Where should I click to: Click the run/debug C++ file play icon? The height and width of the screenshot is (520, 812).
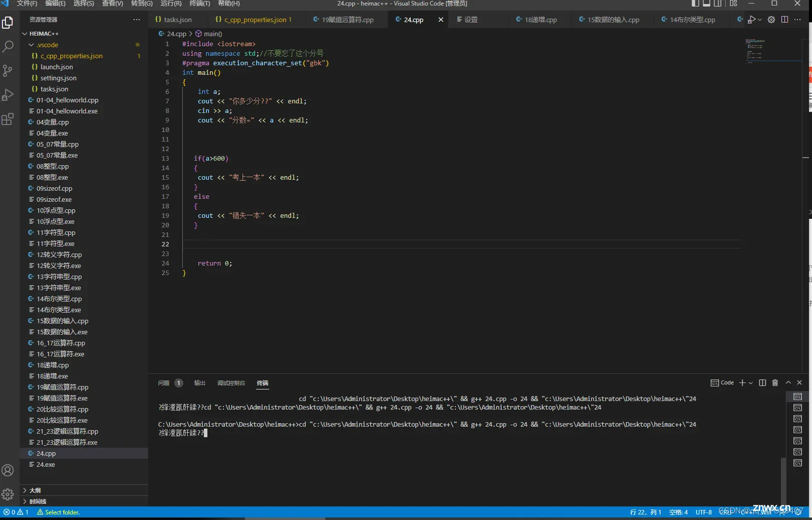751,20
